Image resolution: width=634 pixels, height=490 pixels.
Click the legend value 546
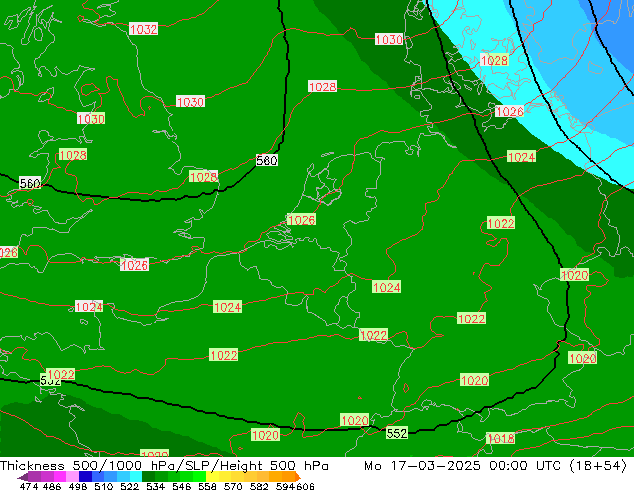[182, 486]
